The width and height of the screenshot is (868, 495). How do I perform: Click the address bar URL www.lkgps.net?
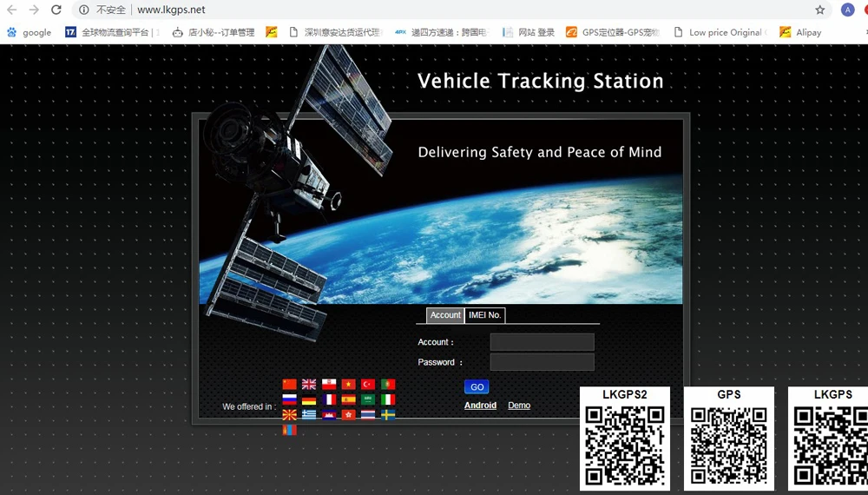coord(171,10)
